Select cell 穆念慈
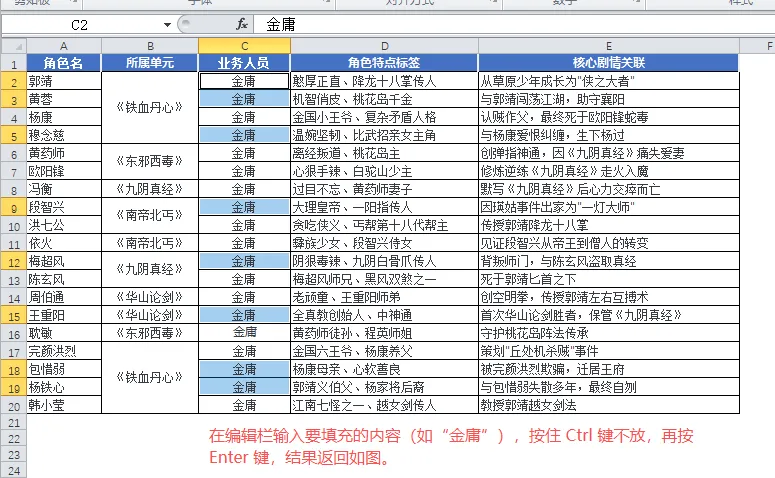Screen dimensions: 775x478 pos(64,135)
